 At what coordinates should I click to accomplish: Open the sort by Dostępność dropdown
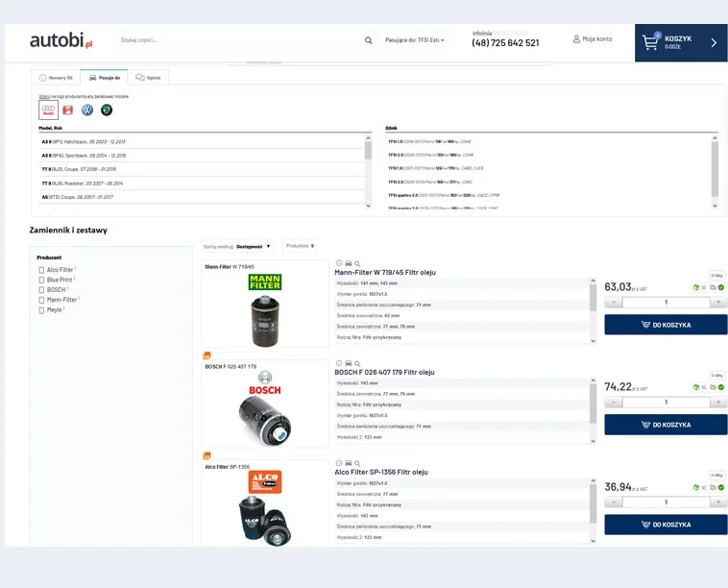click(x=237, y=247)
